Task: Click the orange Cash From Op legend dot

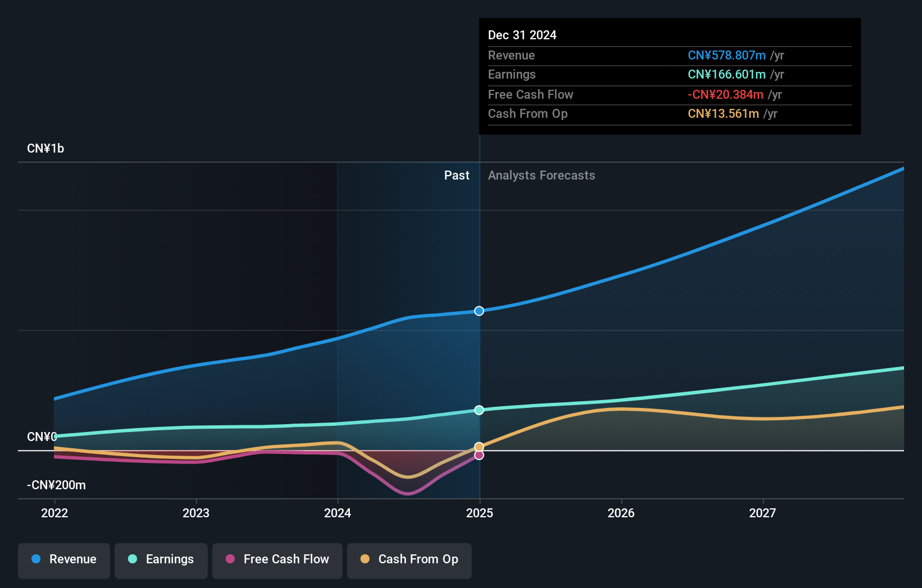Action: pos(366,559)
